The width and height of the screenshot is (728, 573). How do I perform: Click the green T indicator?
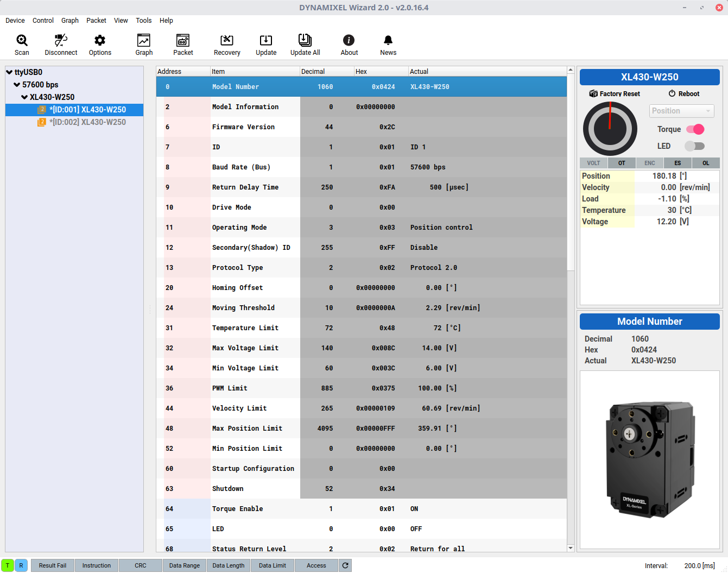[x=8, y=565]
